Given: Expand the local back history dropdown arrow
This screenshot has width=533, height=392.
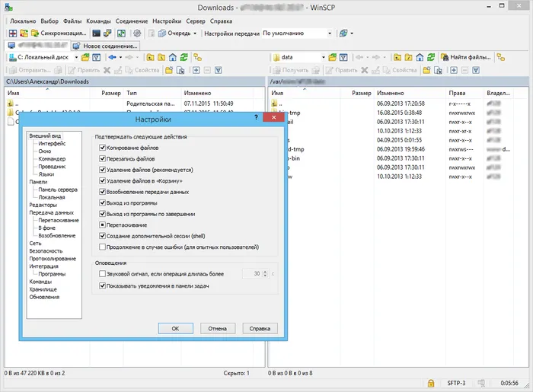Looking at the screenshot, I should (120, 57).
